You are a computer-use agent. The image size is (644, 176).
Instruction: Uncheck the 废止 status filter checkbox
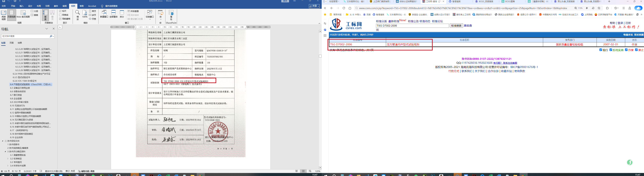pyautogui.click(x=636, y=50)
